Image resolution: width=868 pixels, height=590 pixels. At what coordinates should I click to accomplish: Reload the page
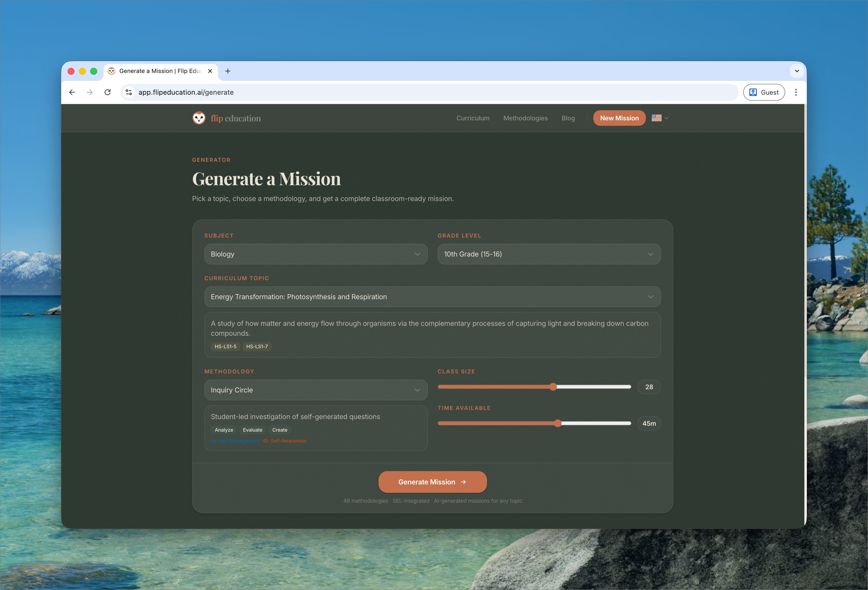(x=108, y=92)
